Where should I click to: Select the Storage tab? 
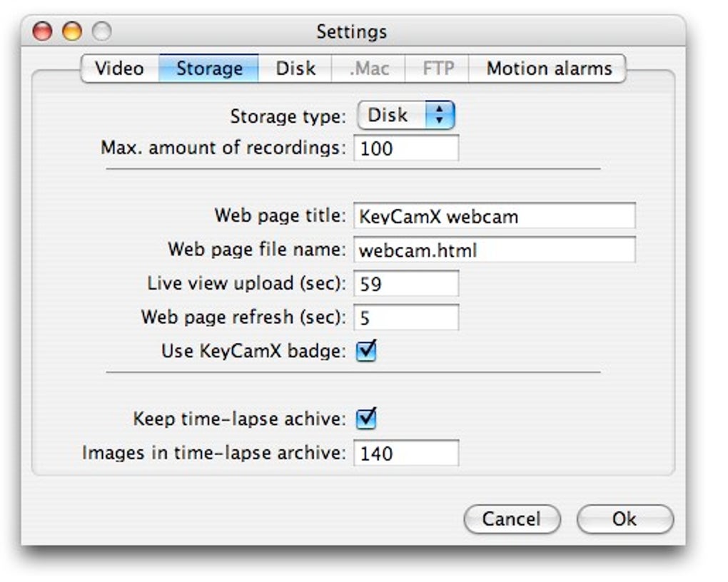click(209, 68)
